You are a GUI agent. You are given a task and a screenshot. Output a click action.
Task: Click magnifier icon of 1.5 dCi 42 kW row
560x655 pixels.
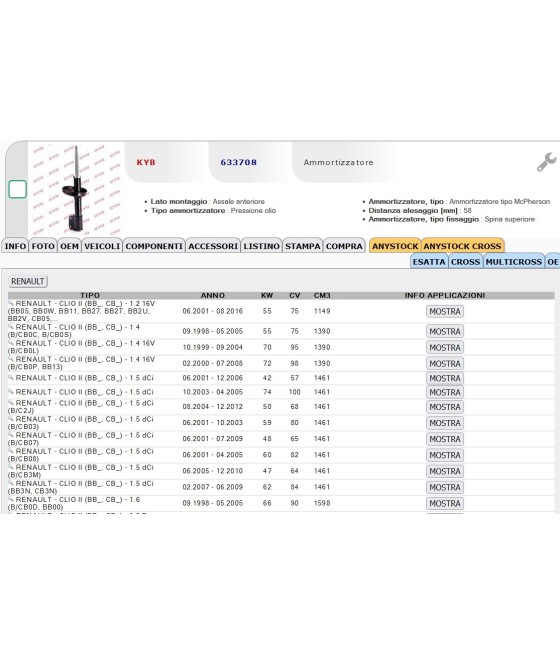click(11, 377)
